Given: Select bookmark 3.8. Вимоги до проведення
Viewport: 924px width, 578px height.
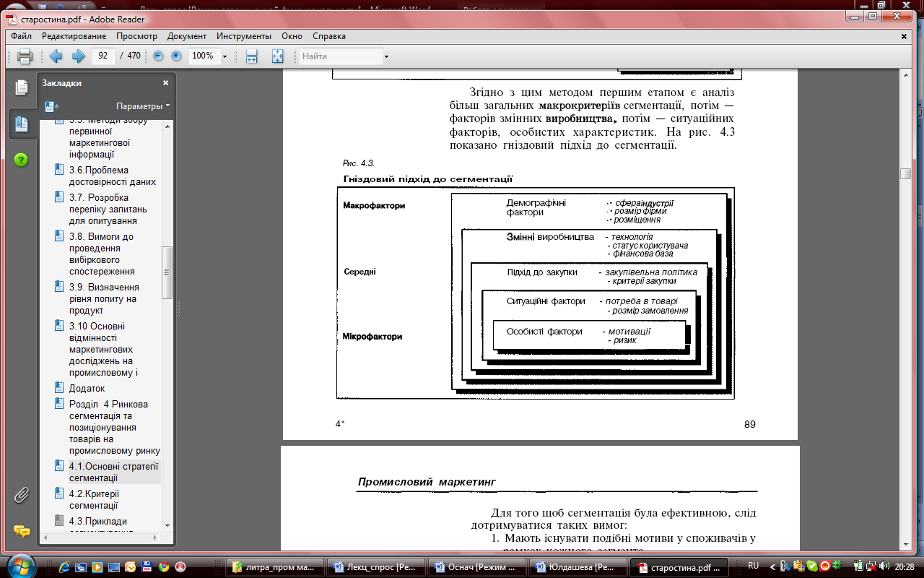Looking at the screenshot, I should pos(103,254).
